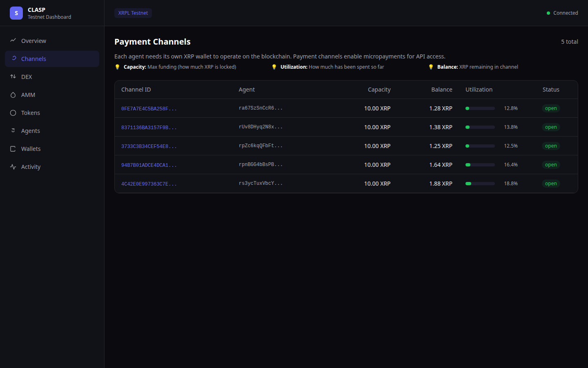Click the Utilization lightbulb hint icon
The height and width of the screenshot is (368, 588).
click(x=274, y=67)
